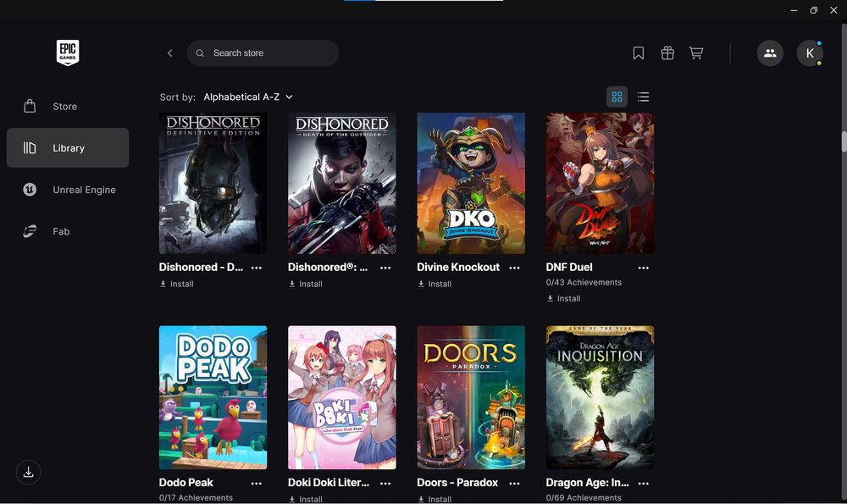Open more options for DNF Duel
The image size is (847, 504).
644,268
